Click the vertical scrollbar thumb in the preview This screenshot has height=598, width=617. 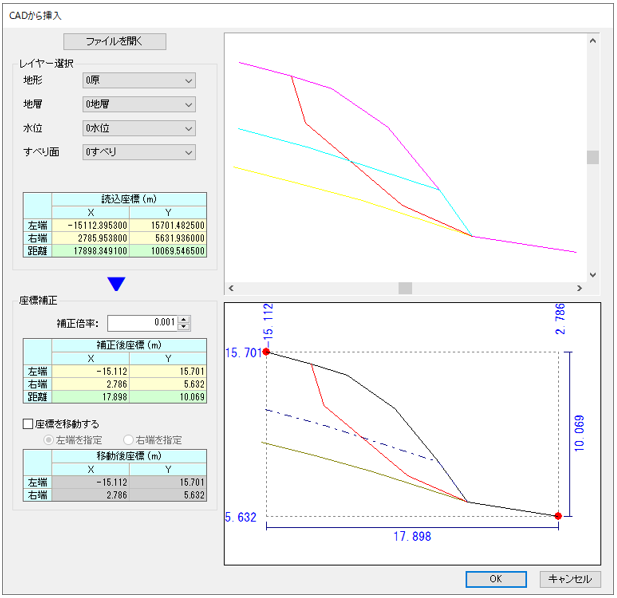[593, 157]
